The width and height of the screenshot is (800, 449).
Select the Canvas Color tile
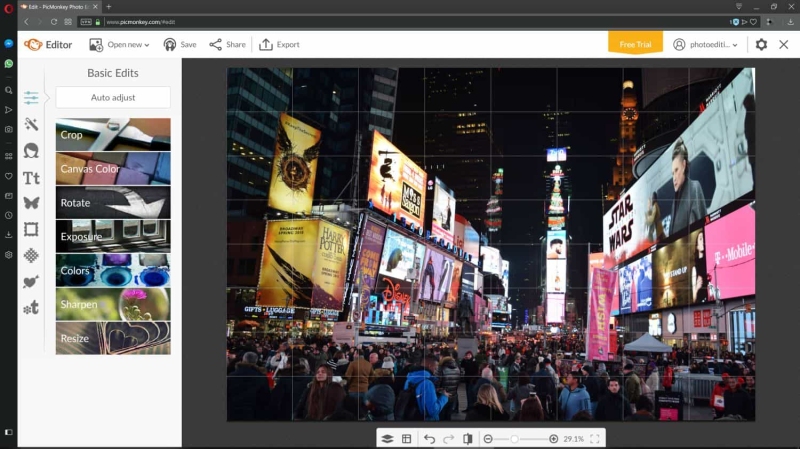[x=113, y=168]
